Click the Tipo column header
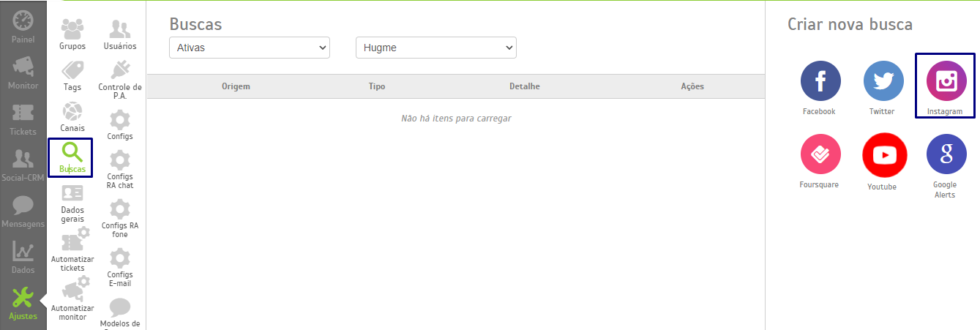Viewport: 980px width, 330px height. 377,86
